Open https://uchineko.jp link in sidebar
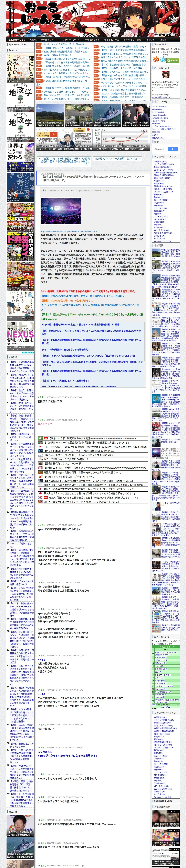The image size is (186, 868). point(160,95)
